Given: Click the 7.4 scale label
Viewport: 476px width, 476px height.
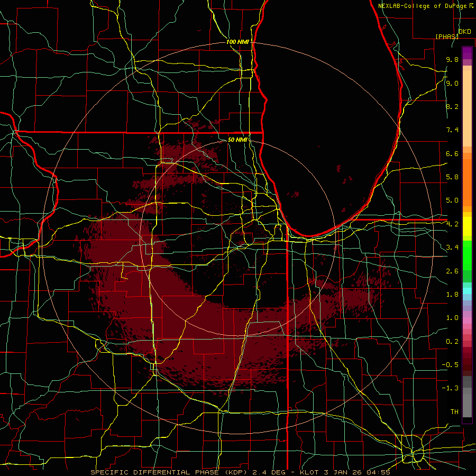Looking at the screenshot, I should [x=452, y=130].
